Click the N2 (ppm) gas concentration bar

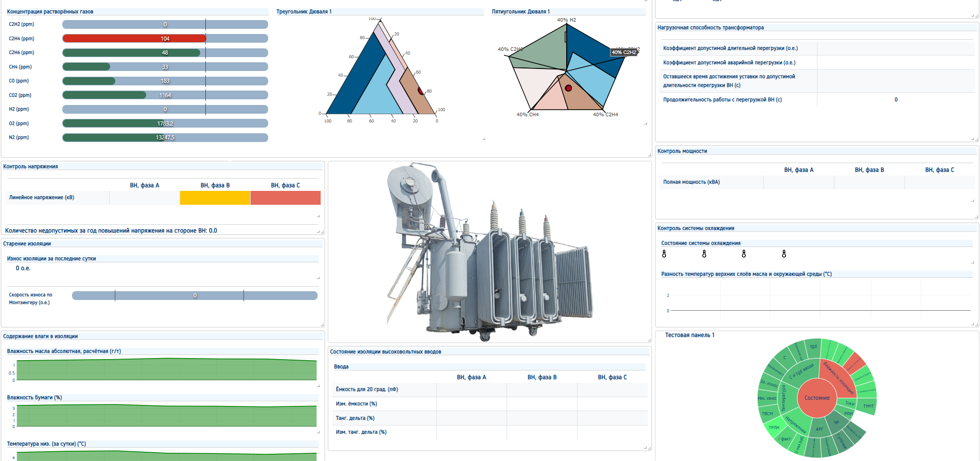pos(165,137)
